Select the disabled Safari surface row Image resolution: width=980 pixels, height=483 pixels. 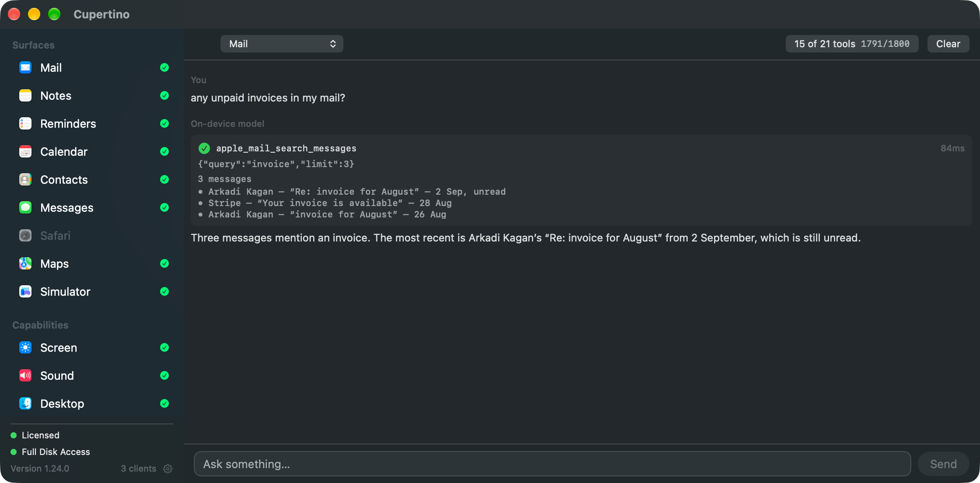92,235
